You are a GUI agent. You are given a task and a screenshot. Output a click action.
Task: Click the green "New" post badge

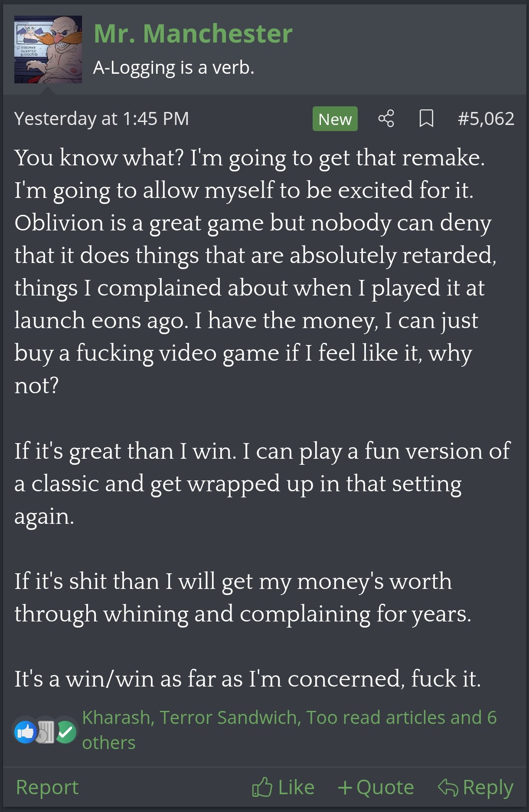point(335,119)
